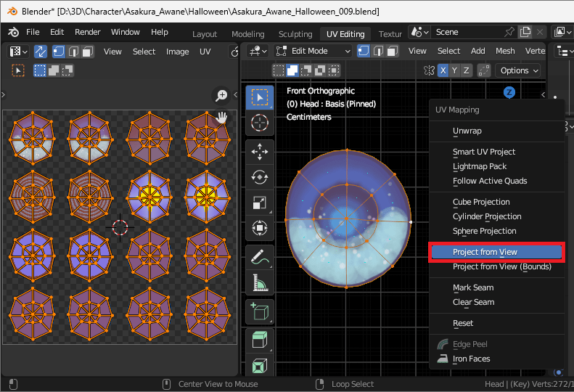Toggle X axis mirror
This screenshot has height=392, width=574.
[443, 70]
